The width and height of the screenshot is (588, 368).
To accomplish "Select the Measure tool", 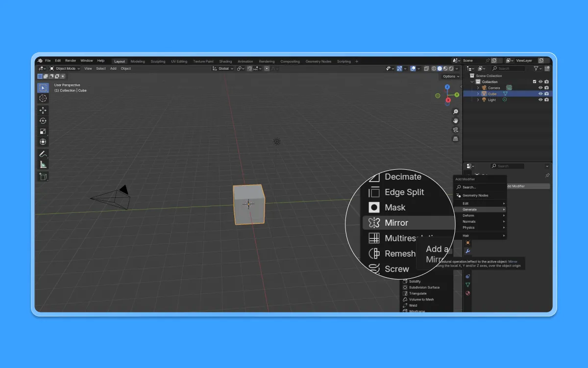I will (43, 164).
